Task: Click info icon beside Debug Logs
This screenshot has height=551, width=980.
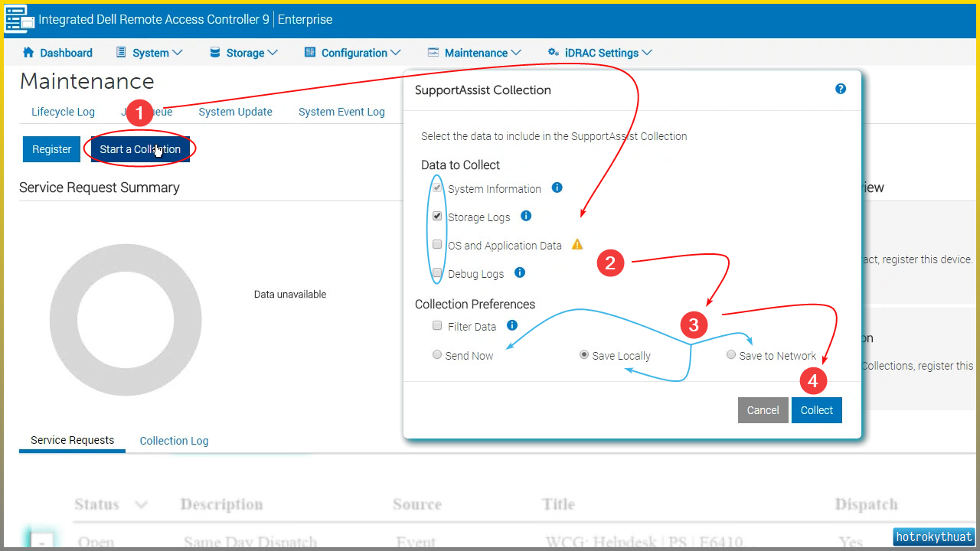Action: point(520,272)
